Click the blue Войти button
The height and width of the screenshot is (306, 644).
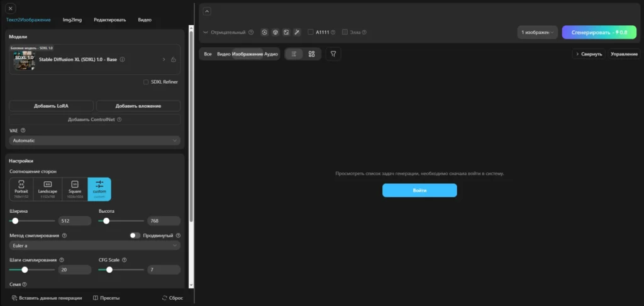click(x=419, y=190)
